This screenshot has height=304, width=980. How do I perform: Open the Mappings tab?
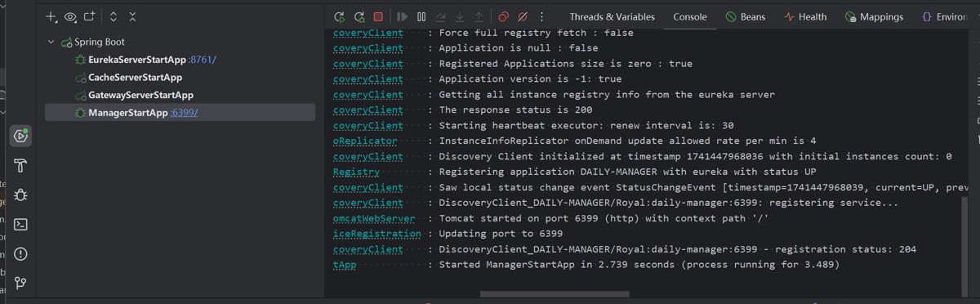tap(874, 16)
